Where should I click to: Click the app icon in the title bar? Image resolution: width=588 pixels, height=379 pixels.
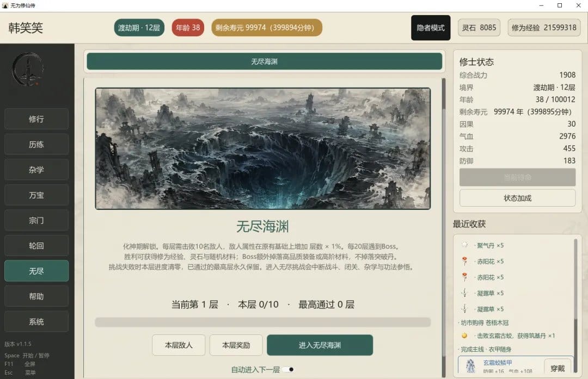point(5,5)
